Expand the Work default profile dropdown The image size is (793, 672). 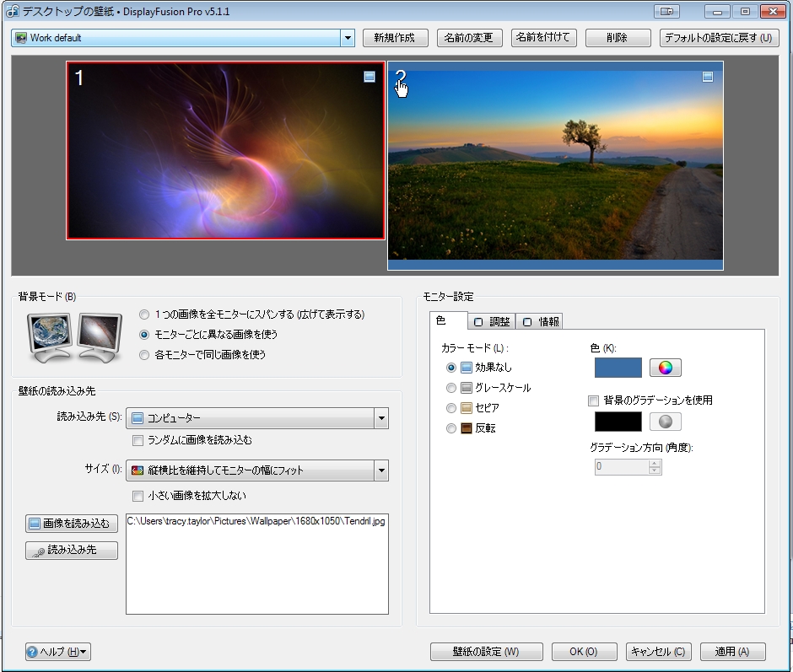pos(348,38)
